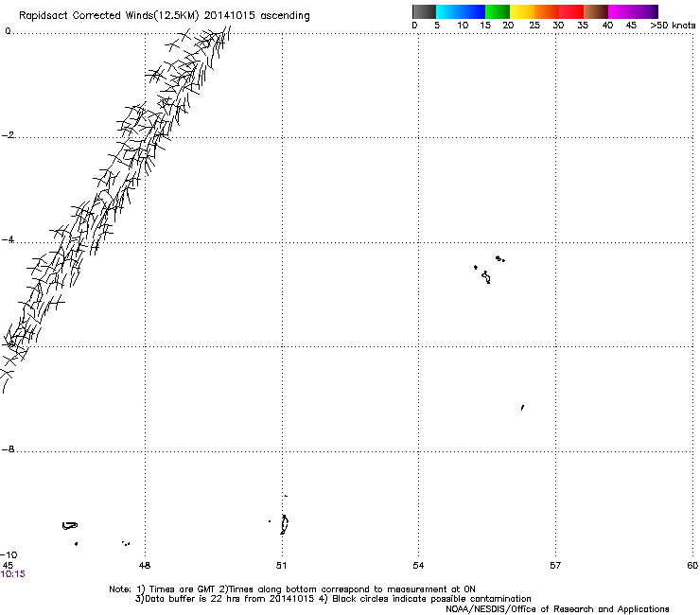Click the green 15-20 knots color swatch
The width and height of the screenshot is (700, 615).
[x=498, y=11]
